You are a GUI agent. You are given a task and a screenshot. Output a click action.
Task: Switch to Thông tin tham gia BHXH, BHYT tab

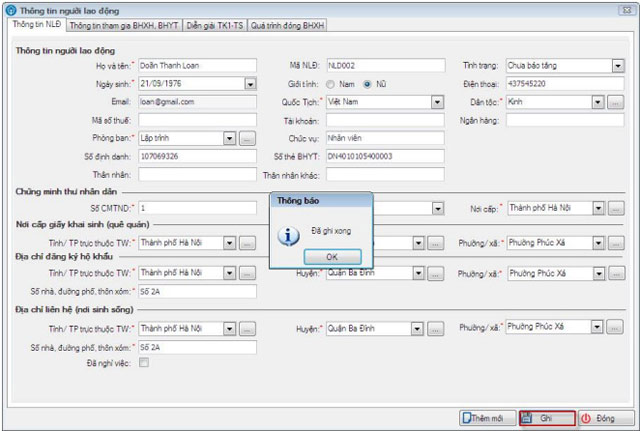click(x=125, y=25)
